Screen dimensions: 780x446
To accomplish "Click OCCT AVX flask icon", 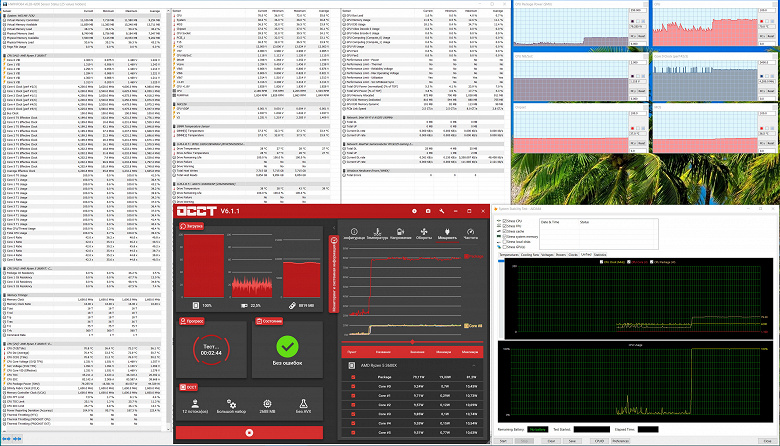I will 303,403.
